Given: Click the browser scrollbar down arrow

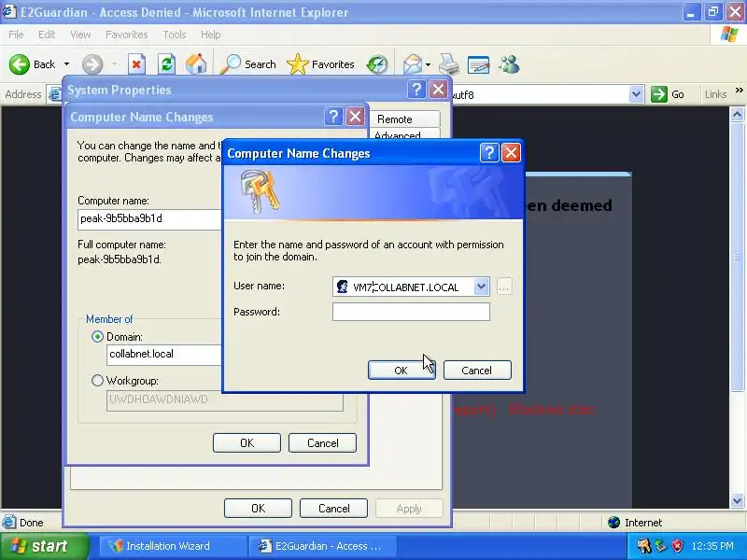Looking at the screenshot, I should tap(737, 500).
